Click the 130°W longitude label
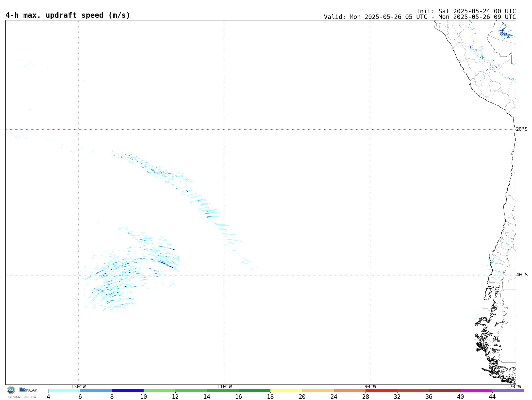532x400 pixels. click(x=79, y=387)
